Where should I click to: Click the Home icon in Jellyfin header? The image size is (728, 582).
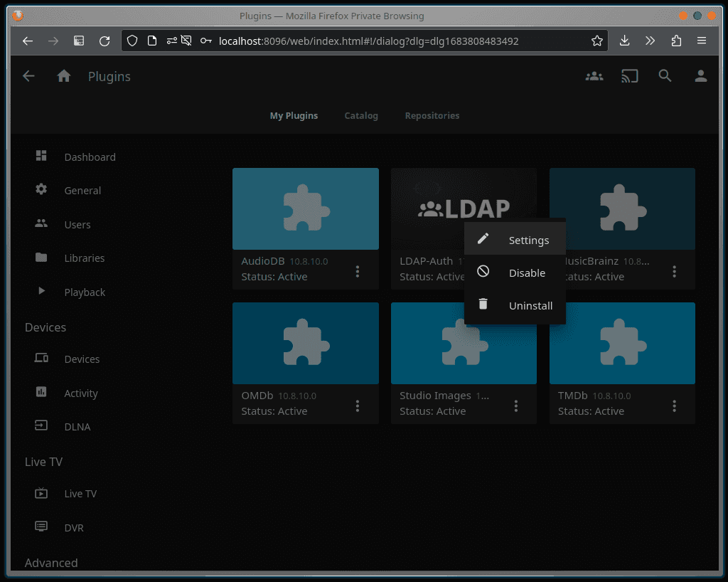[x=64, y=76]
